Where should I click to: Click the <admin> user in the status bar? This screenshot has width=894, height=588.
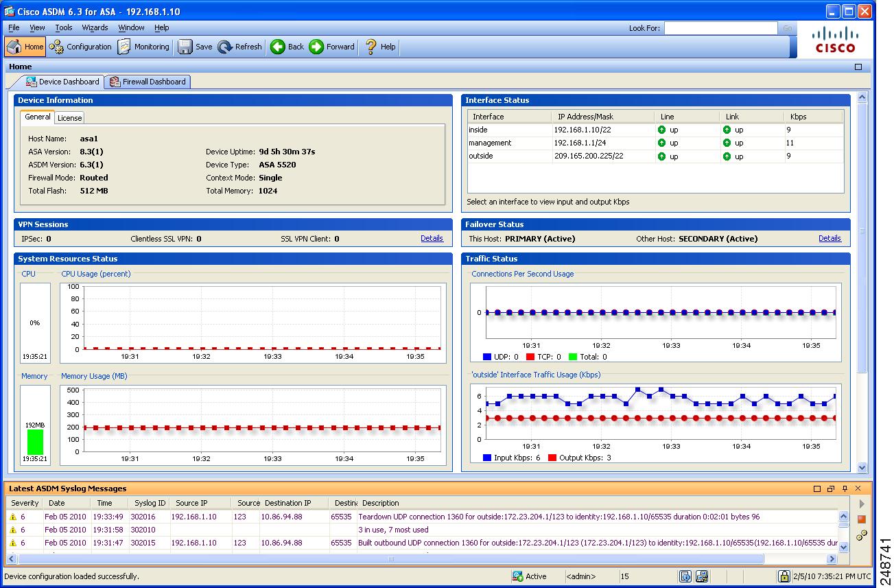click(581, 576)
